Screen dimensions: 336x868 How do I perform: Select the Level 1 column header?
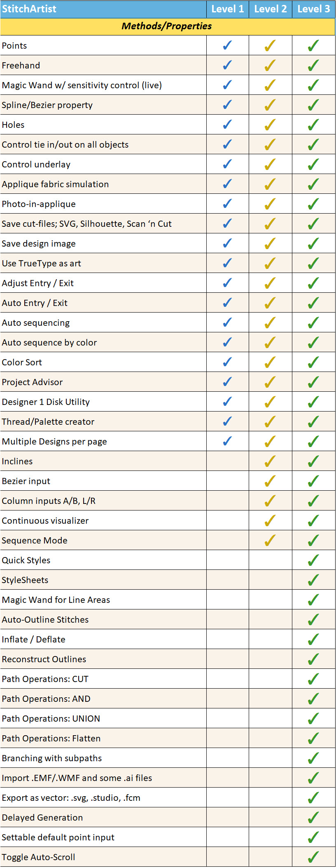(x=227, y=9)
